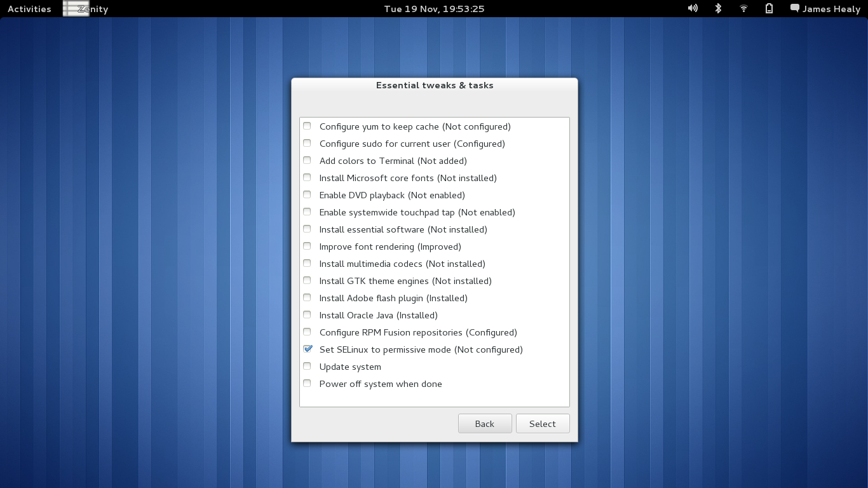Open the Bluetooth status icon
This screenshot has height=488, width=868.
coord(718,8)
